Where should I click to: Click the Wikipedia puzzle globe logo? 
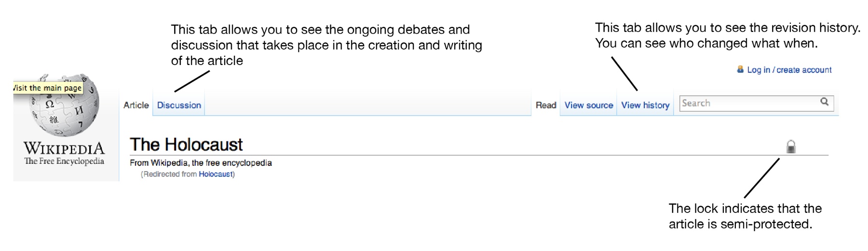pos(65,106)
